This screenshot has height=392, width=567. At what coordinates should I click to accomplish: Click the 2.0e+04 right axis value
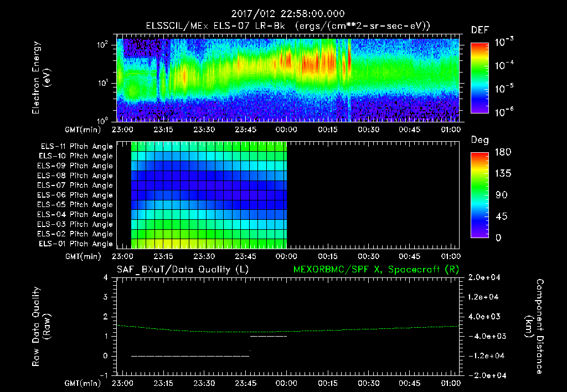click(483, 277)
